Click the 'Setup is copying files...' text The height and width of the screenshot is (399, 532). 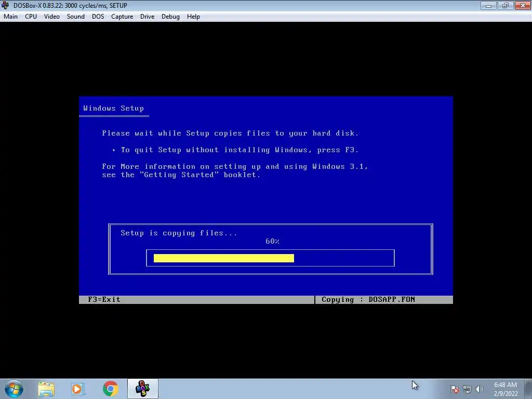179,233
